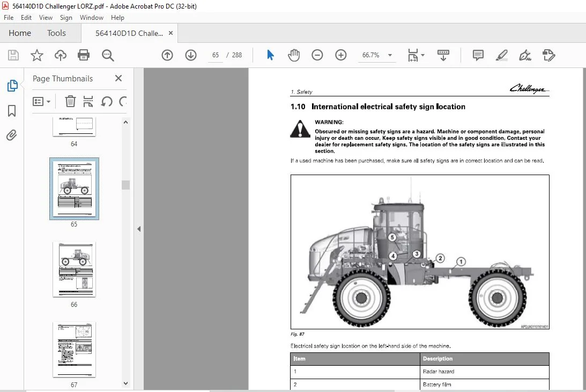Screen dimensions: 586x392
Task: Open the Sign menu
Action: tap(66, 18)
